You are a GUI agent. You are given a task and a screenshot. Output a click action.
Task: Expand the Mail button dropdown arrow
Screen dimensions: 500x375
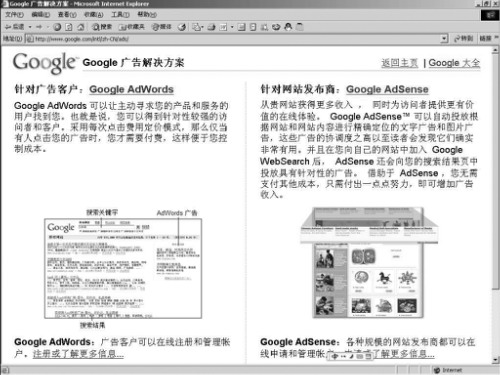point(203,27)
